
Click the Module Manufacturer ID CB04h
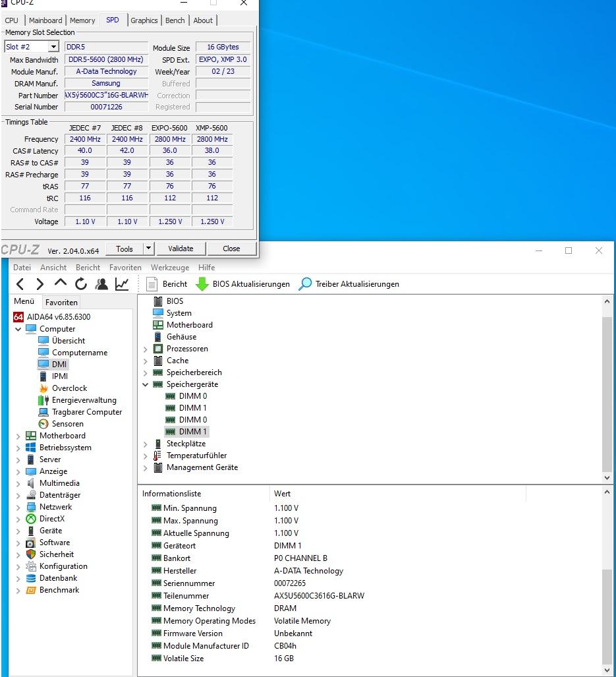tap(285, 646)
